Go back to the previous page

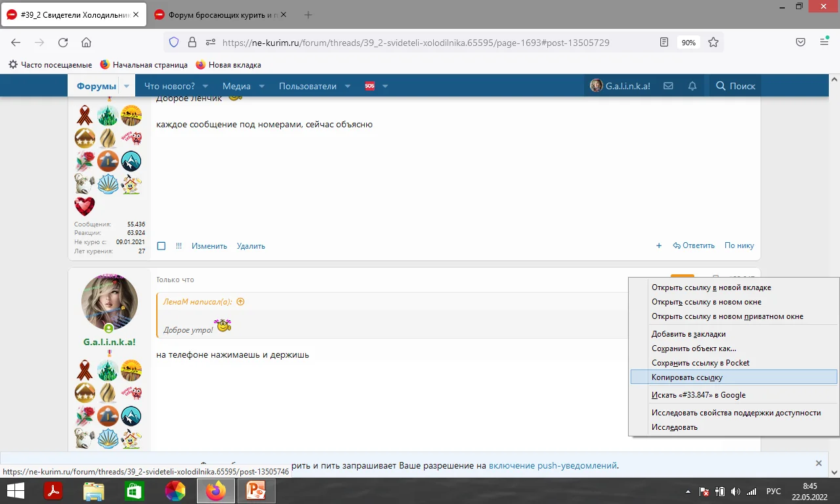click(x=16, y=43)
